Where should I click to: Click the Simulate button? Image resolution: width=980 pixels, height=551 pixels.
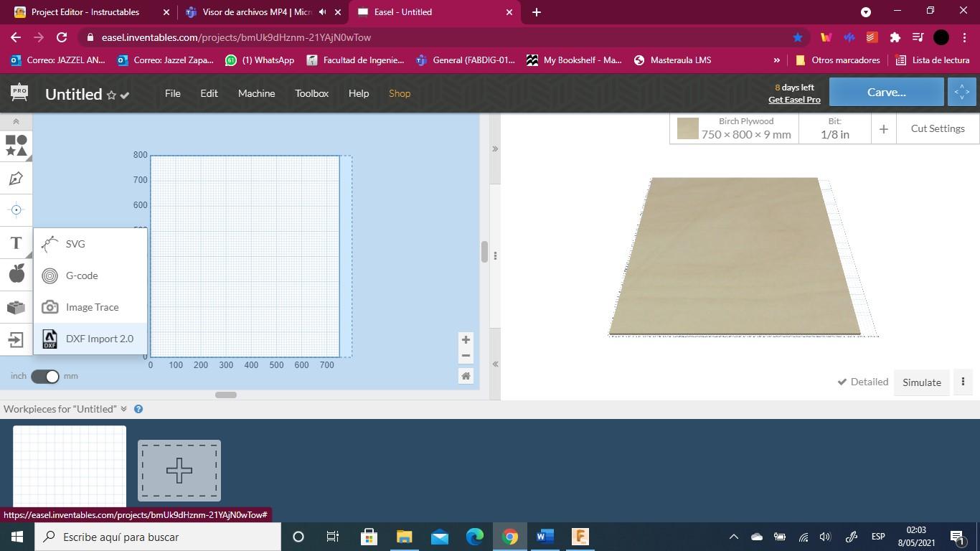922,382
